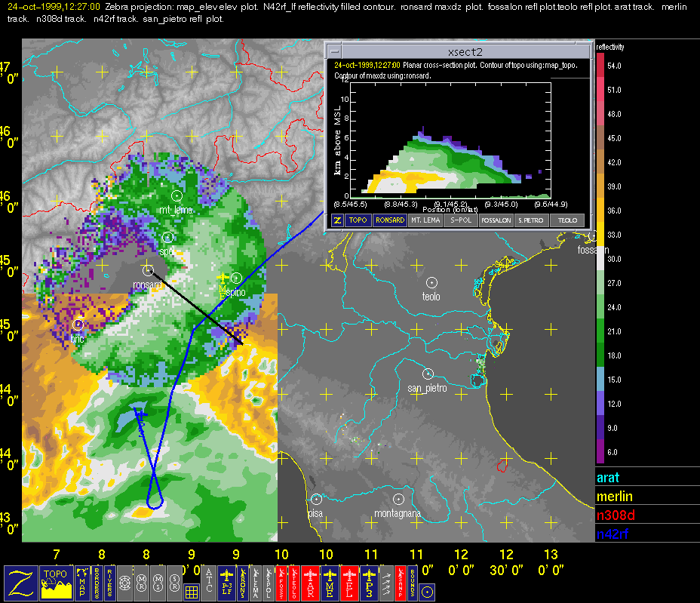The image size is (700, 603).
Task: Select the MT. LEMA button in xsect2
Action: (x=425, y=220)
